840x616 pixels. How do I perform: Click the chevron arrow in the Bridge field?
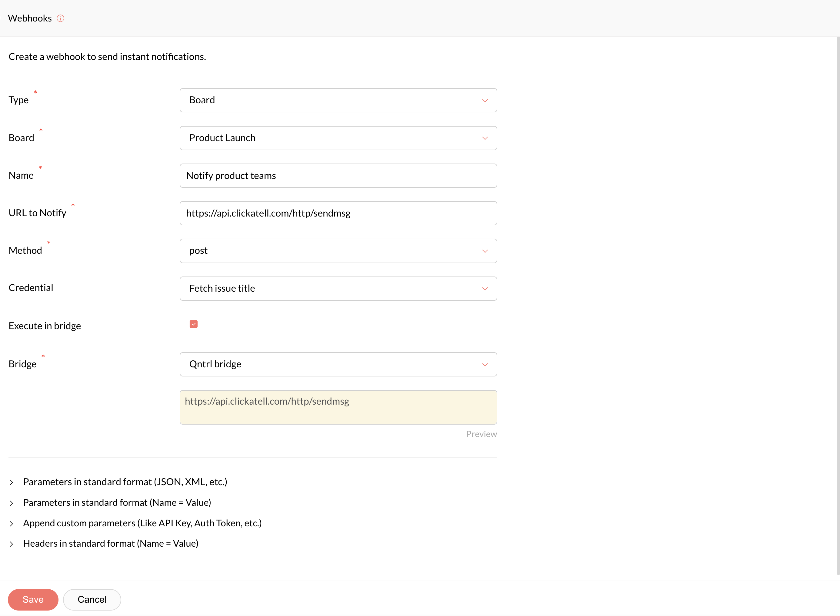pyautogui.click(x=485, y=365)
